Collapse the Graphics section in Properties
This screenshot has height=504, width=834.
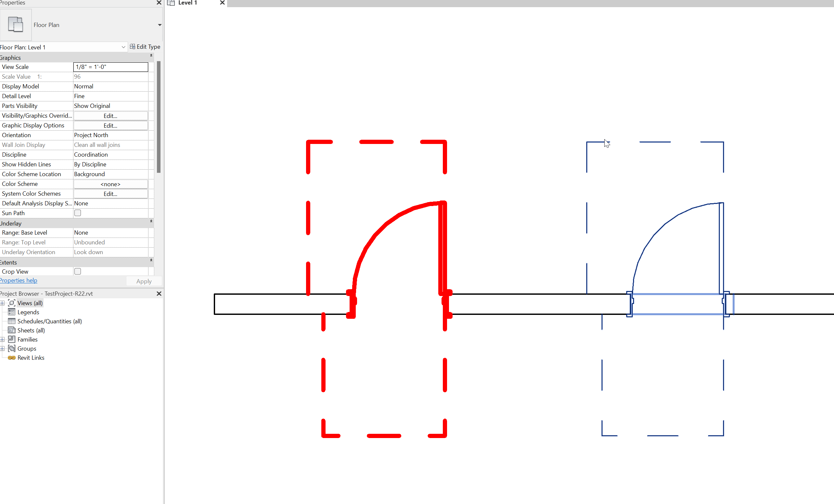coord(151,56)
